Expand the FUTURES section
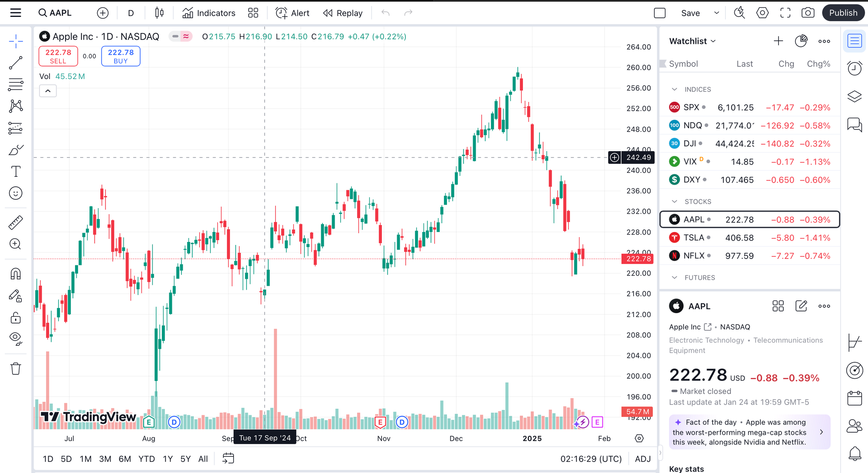This screenshot has width=868, height=473. click(674, 278)
